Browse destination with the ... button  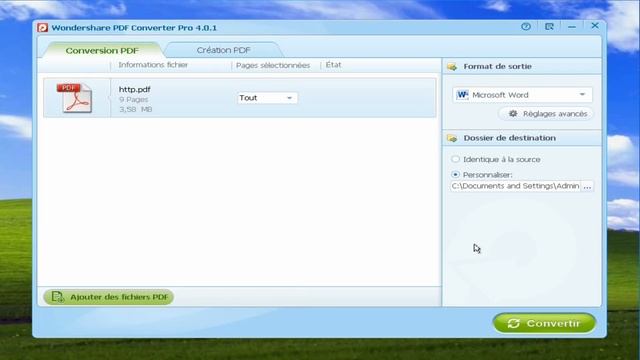click(587, 186)
